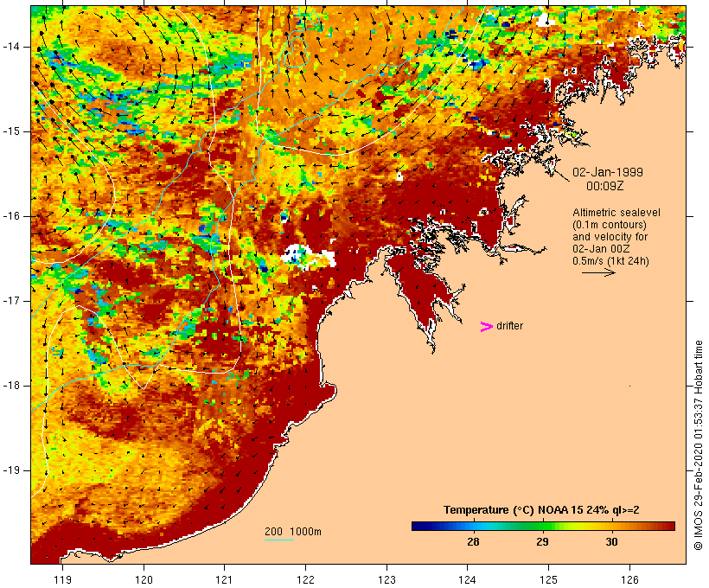Click longitude axis label 124
Image resolution: width=709 pixels, height=588 pixels.
[x=468, y=579]
